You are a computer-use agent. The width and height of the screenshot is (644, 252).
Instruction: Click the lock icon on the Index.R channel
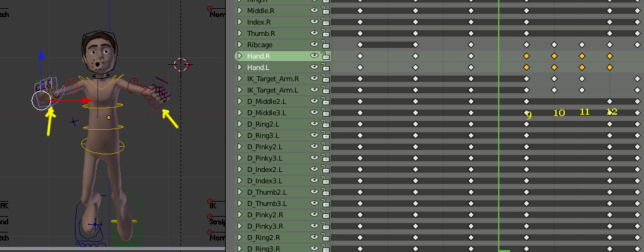pos(326,22)
